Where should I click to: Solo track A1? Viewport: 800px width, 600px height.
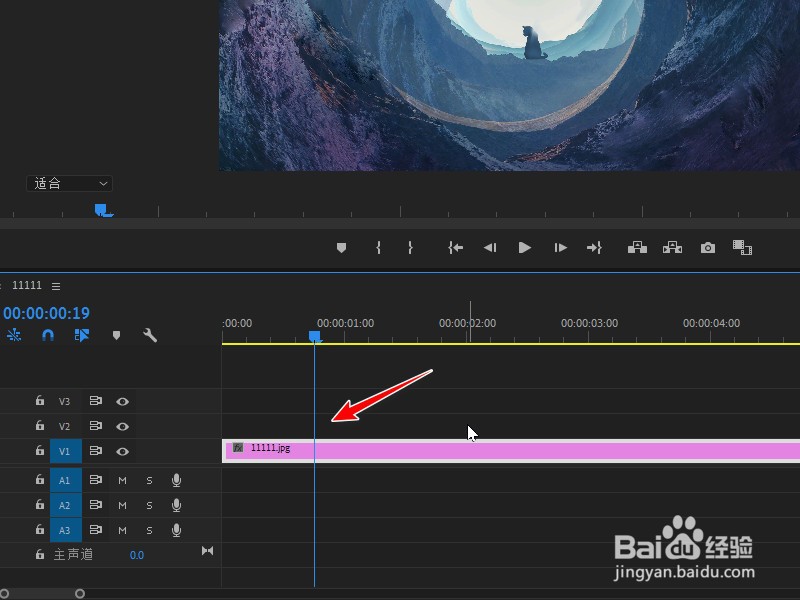[x=149, y=481]
